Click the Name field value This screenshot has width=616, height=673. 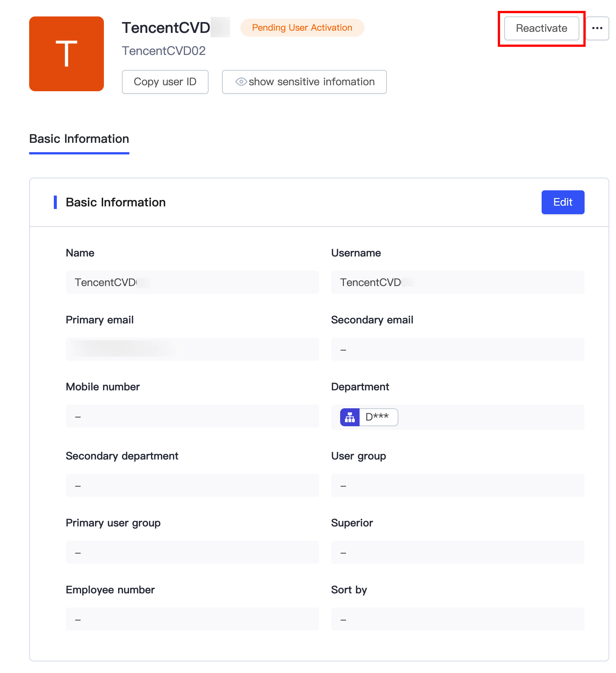pos(192,282)
